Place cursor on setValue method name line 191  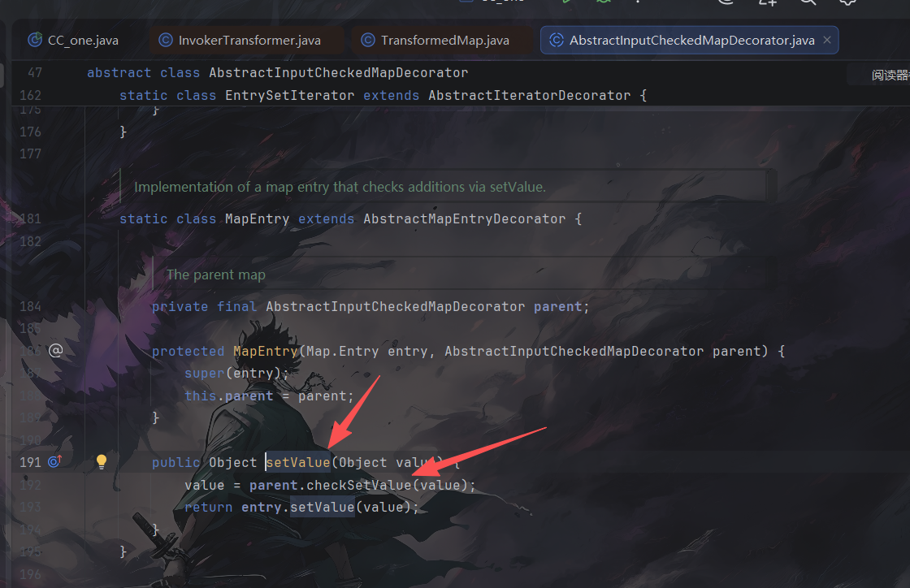(298, 462)
